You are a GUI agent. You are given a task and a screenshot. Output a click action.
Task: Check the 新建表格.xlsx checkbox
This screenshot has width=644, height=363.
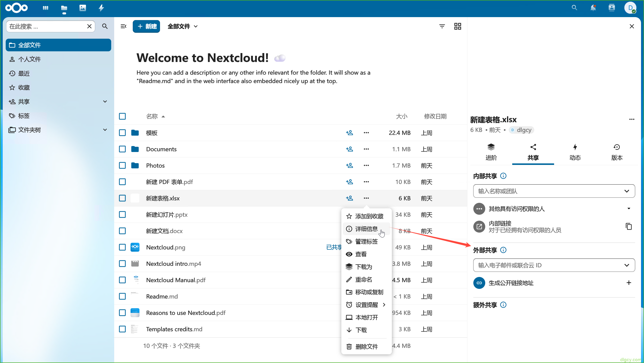pos(122,198)
